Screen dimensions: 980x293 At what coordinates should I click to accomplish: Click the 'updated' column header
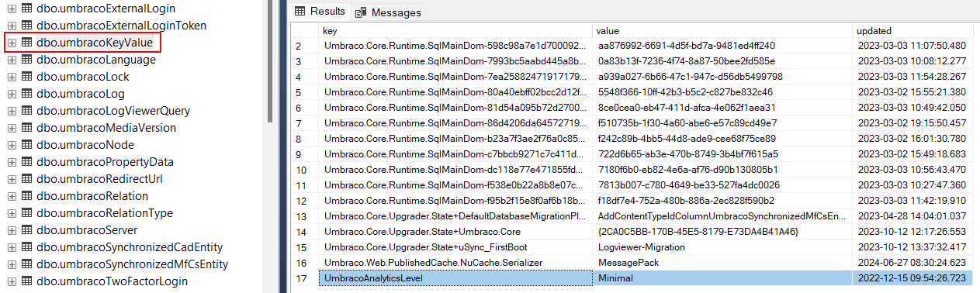tap(912, 31)
